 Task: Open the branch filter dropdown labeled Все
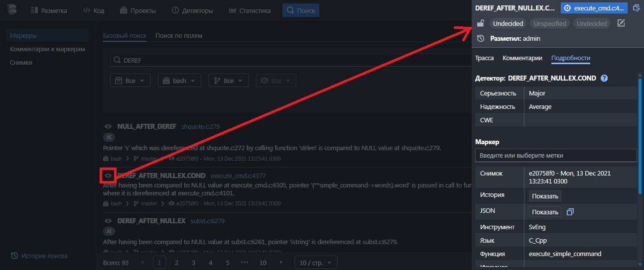click(229, 81)
